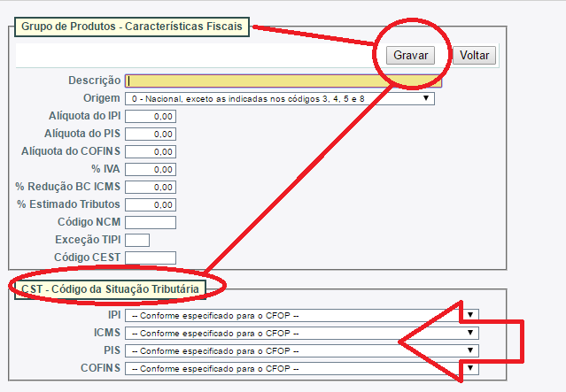Click the Código NCM field
The height and width of the screenshot is (392, 566).
pos(151,222)
